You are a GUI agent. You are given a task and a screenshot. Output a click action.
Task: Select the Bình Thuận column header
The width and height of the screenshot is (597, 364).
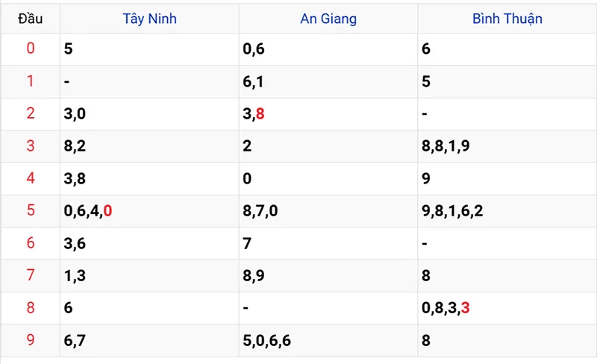click(x=507, y=19)
